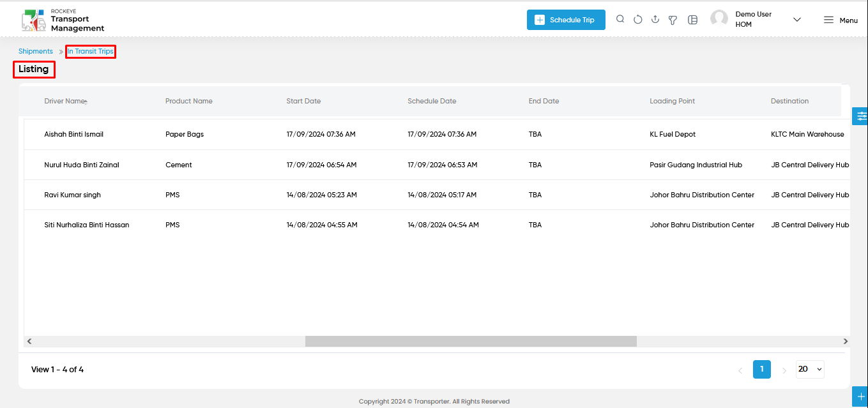Click the Start Date column header
The height and width of the screenshot is (408, 868).
click(x=303, y=101)
